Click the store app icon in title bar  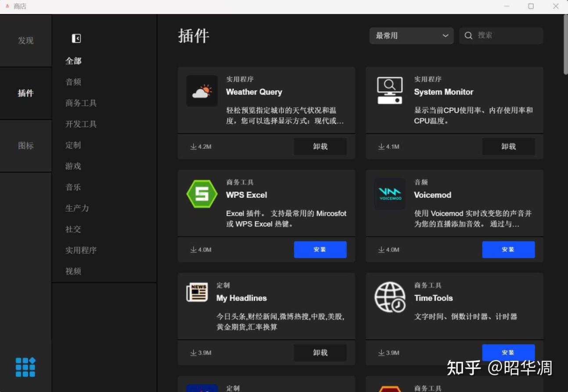[x=7, y=6]
